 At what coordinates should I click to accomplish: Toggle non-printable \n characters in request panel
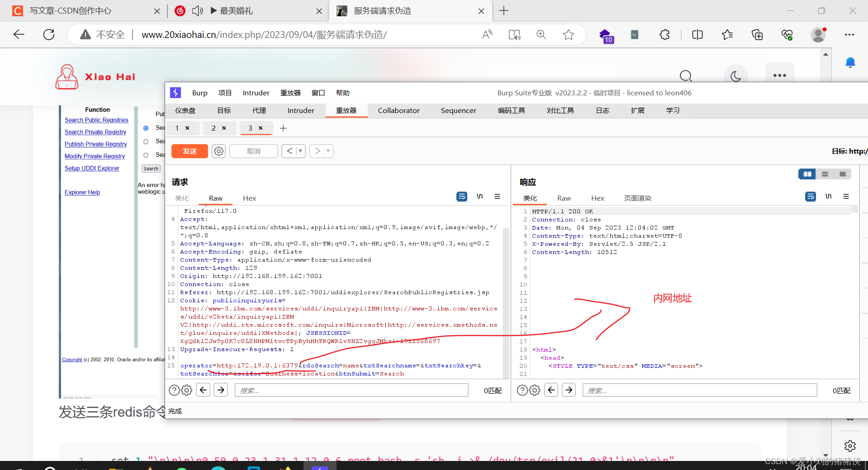(x=479, y=196)
